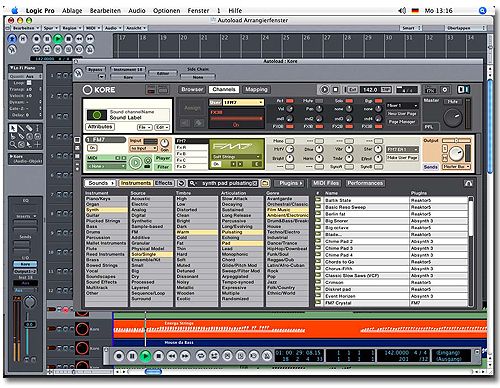This screenshot has height=388, width=500.
Task: Select the Text cursor tool in the toolbox
Action: [38, 128]
